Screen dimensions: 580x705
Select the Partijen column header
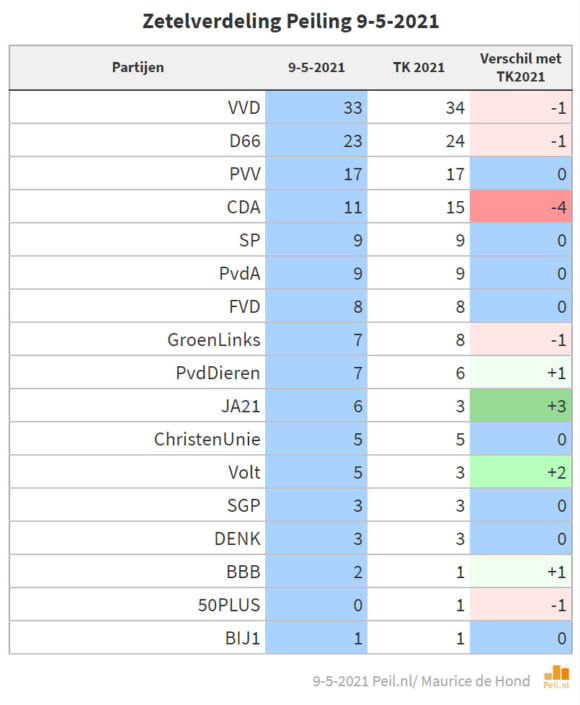(138, 67)
